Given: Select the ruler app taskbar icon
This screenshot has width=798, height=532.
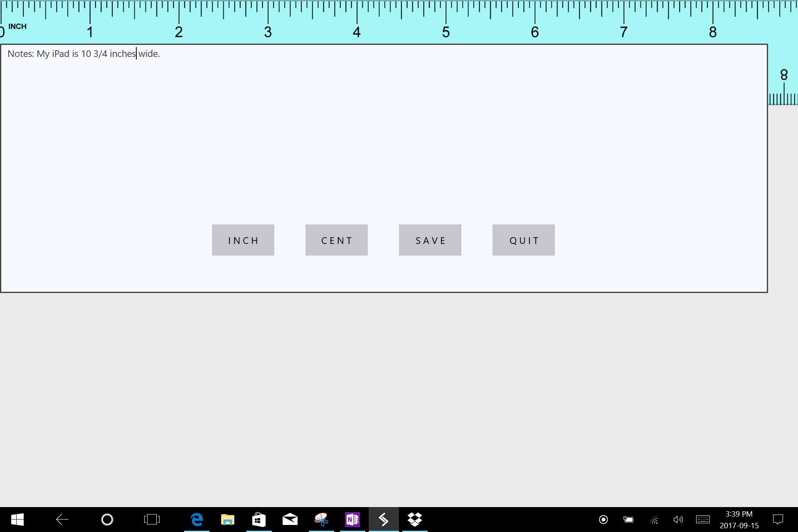Looking at the screenshot, I should tap(384, 520).
